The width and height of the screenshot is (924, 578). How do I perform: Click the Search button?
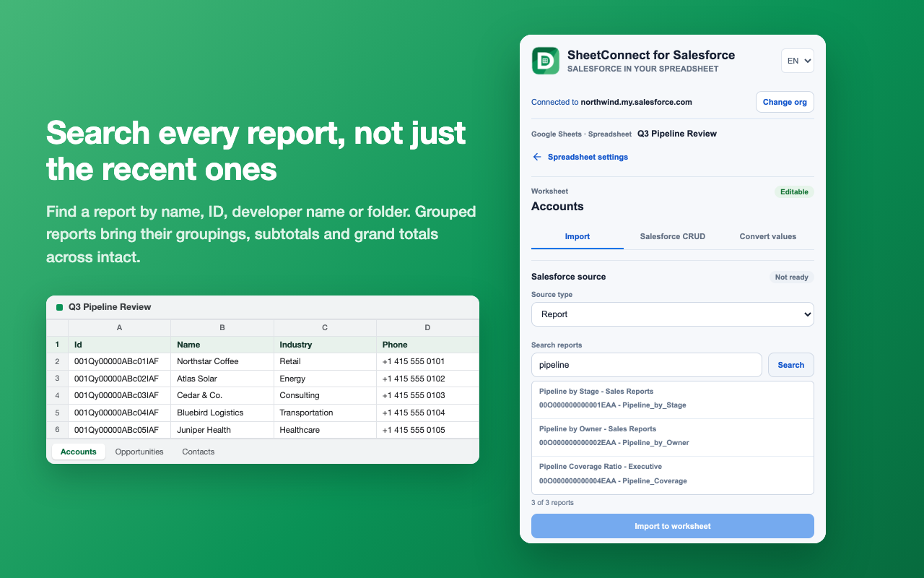(x=791, y=365)
